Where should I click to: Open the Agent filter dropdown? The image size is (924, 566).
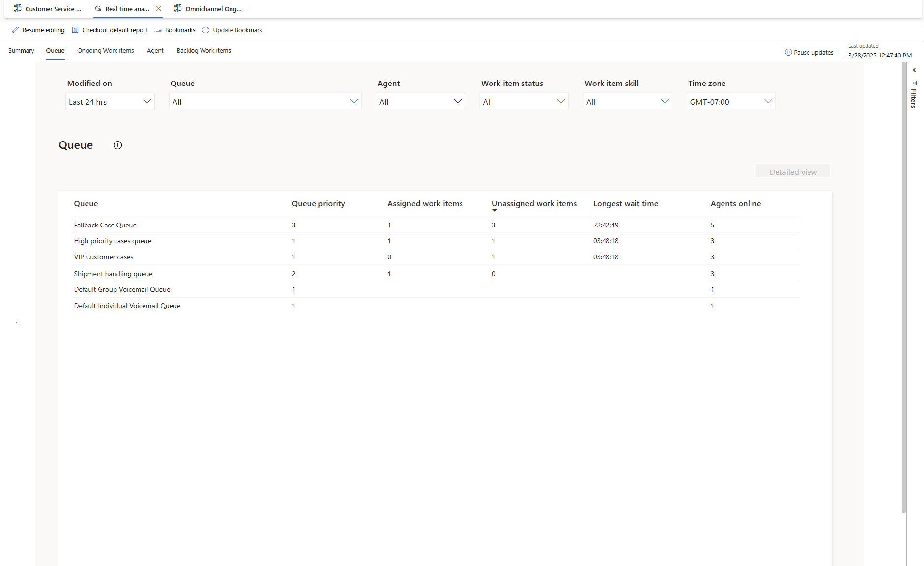click(421, 101)
